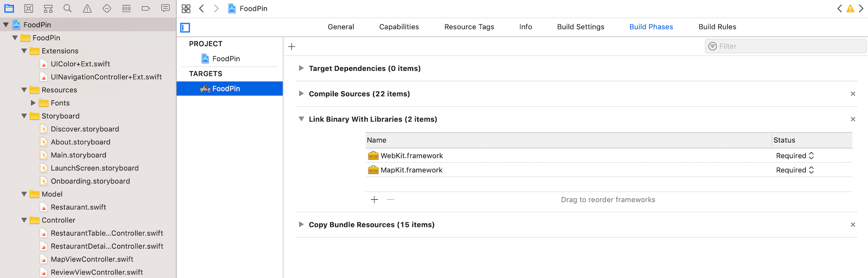Image resolution: width=868 pixels, height=278 pixels.
Task: Open the Issue navigator warning icon
Action: click(87, 9)
